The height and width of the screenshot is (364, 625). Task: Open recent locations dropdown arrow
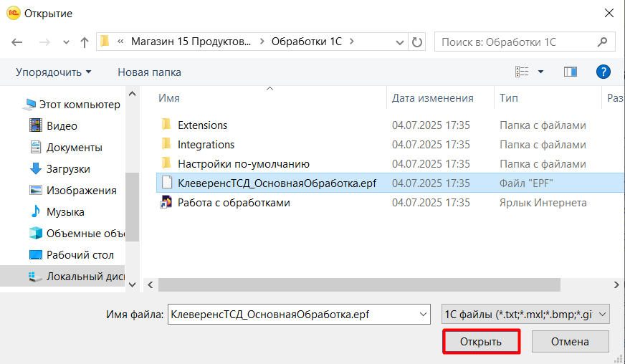66,42
